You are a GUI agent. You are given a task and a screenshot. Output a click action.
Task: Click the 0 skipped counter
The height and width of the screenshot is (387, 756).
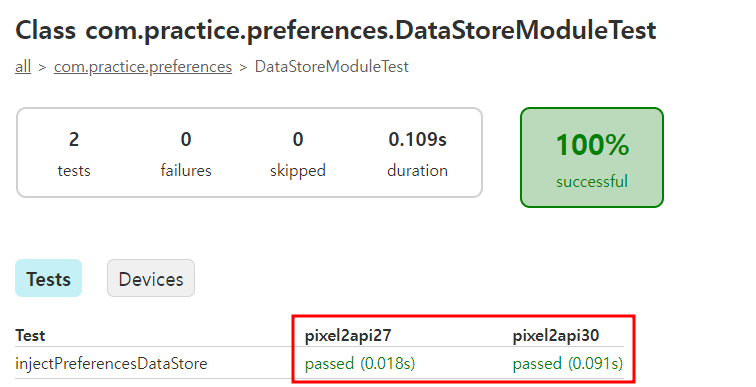click(x=297, y=153)
